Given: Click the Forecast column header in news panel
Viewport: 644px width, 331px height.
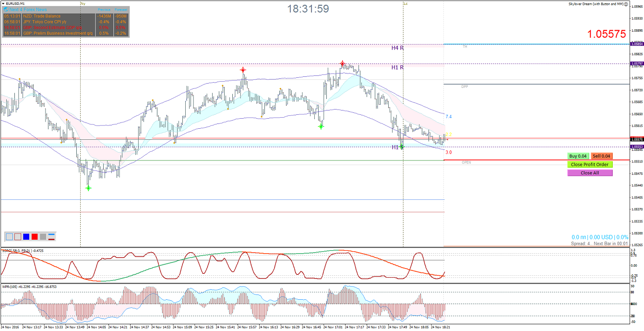Looking at the screenshot, I should click(121, 10).
